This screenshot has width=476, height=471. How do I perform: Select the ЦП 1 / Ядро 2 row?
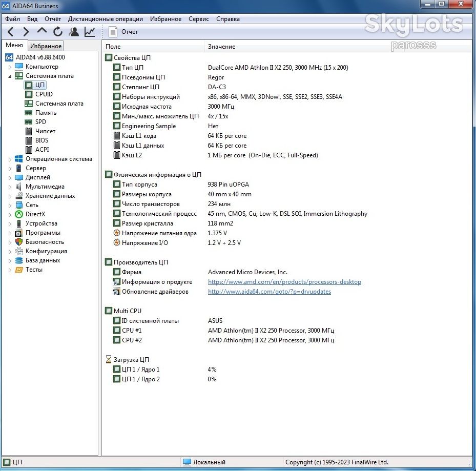(x=287, y=379)
